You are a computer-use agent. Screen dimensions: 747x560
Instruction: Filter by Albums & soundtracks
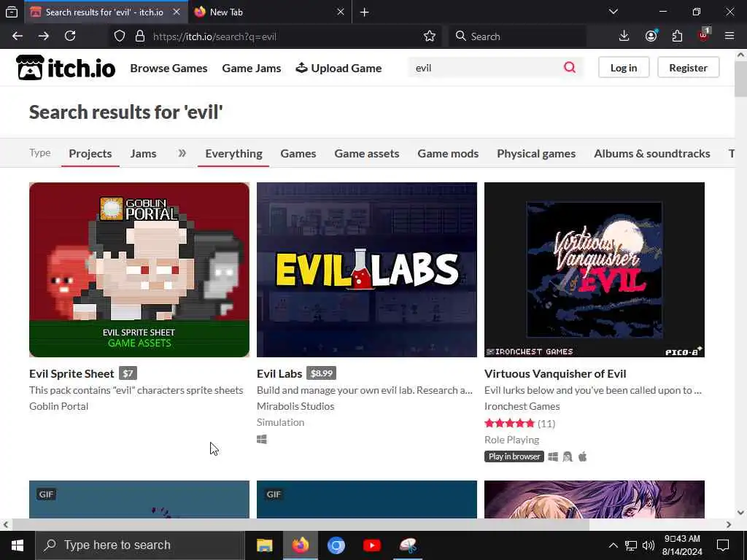click(x=651, y=153)
